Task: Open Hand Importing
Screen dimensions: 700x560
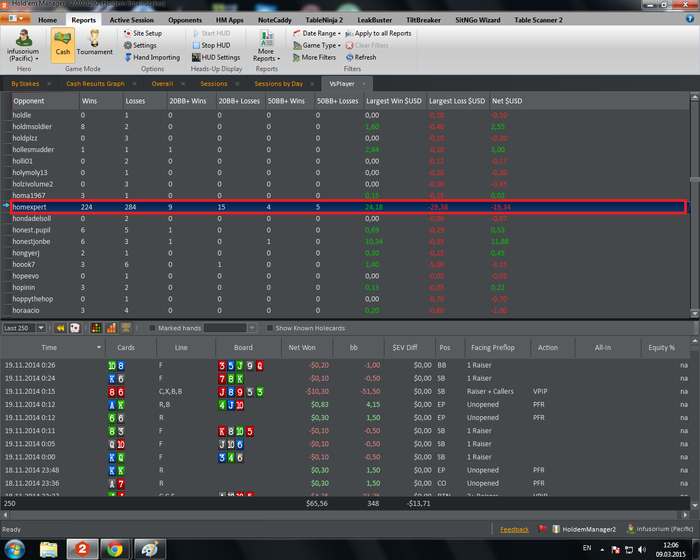Action: [x=152, y=57]
